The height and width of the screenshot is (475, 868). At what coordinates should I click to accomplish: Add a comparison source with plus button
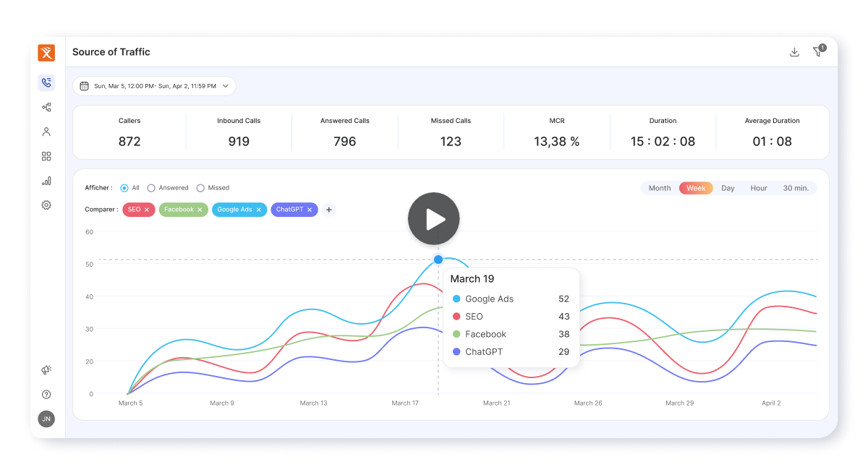pyautogui.click(x=328, y=210)
